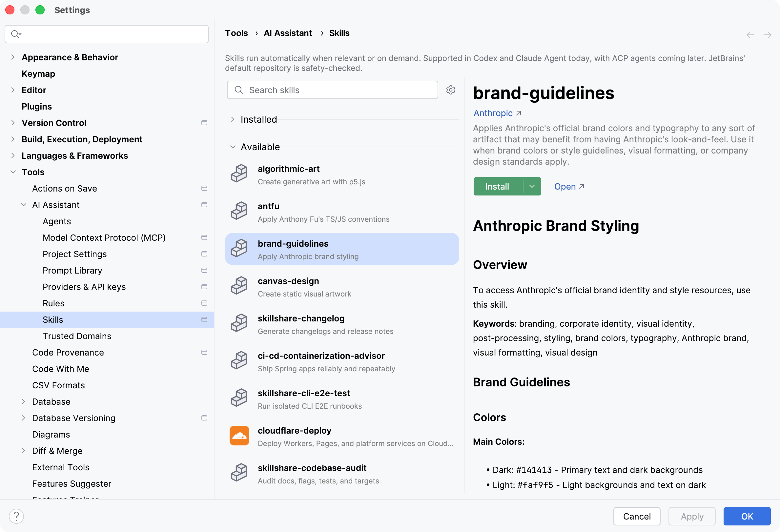Focus the Search skills field
The height and width of the screenshot is (532, 780).
pos(332,90)
